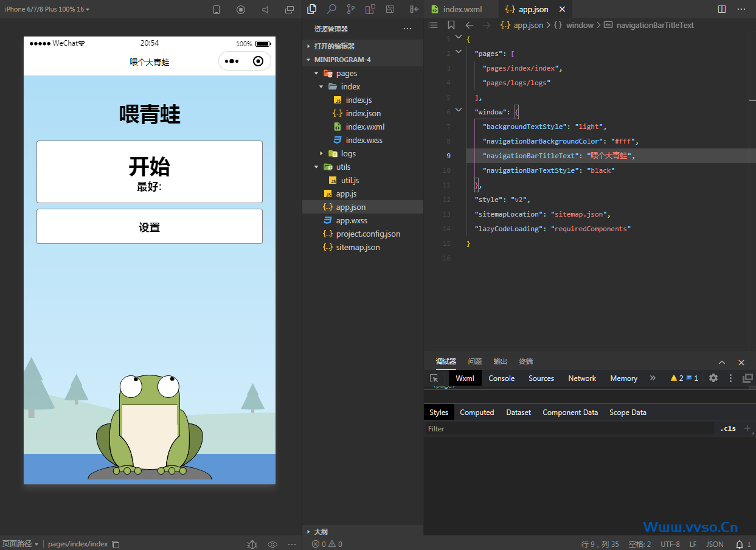Open the iPhone 6/7/8 Plus device dropdown
This screenshot has height=550, width=756.
tap(47, 9)
